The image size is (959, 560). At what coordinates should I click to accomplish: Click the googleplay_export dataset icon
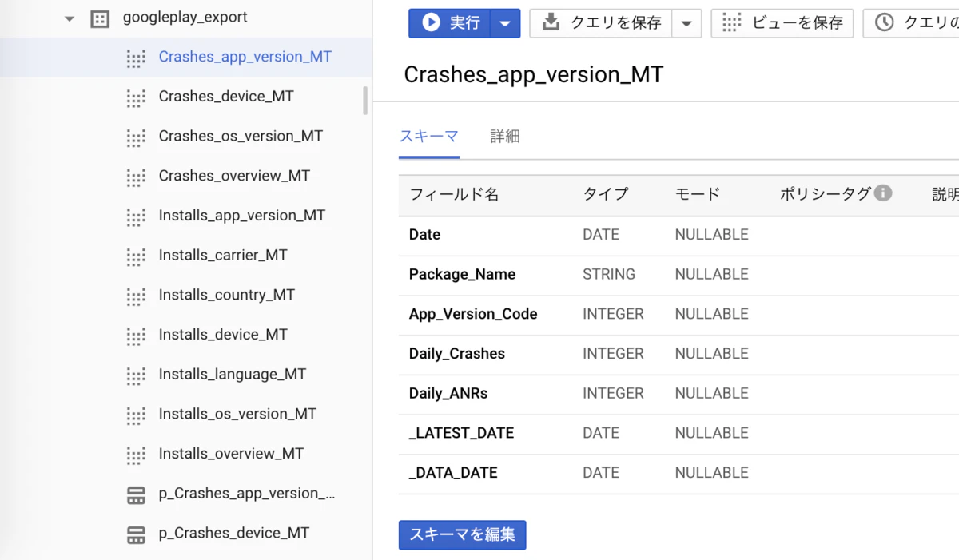tap(100, 18)
